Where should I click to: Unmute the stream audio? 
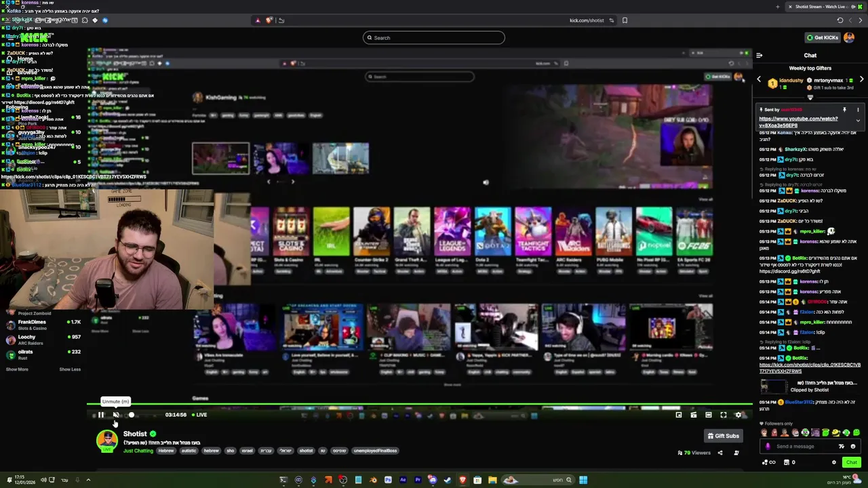pyautogui.click(x=116, y=415)
